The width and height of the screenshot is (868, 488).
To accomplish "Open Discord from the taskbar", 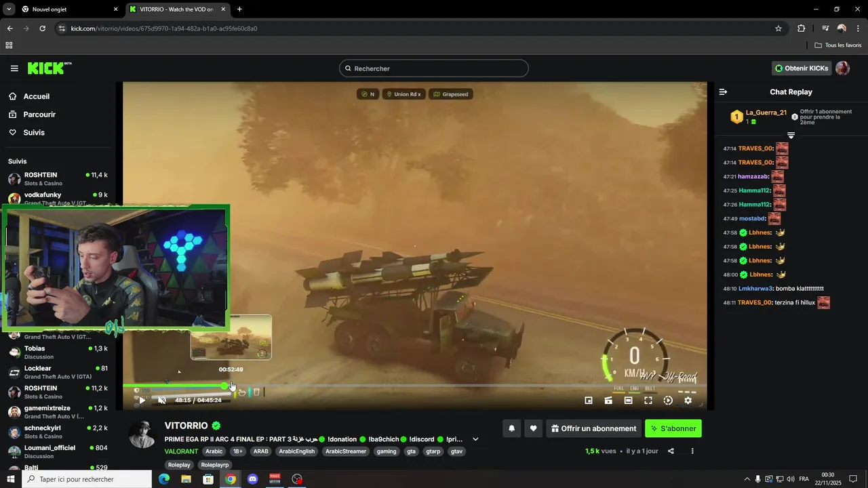I will click(253, 479).
